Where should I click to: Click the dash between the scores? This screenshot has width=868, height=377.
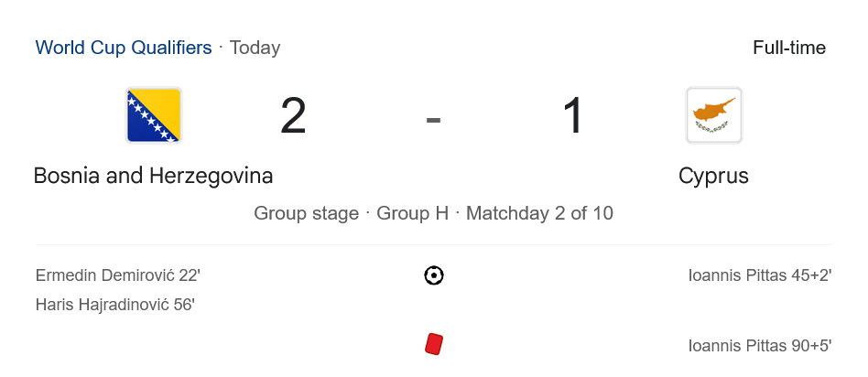pyautogui.click(x=434, y=117)
